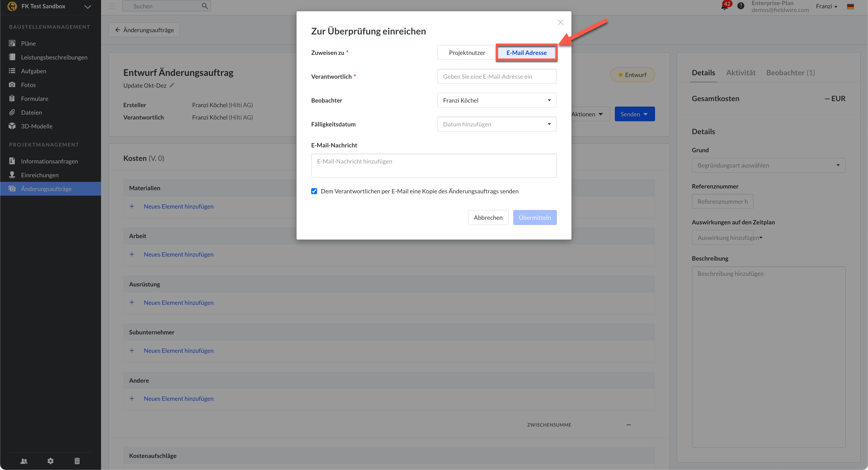Open the people icon in sidebar footer
Viewport: 868px width, 470px height.
coord(24,461)
